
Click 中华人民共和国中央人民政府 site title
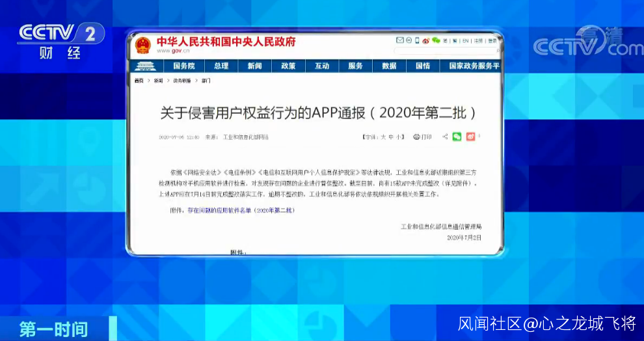click(226, 42)
